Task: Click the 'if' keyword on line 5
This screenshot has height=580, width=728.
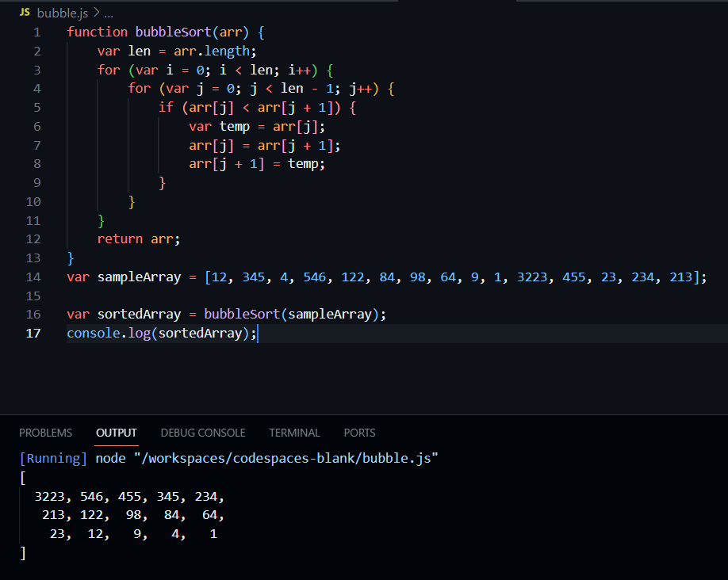Action: pyautogui.click(x=166, y=107)
